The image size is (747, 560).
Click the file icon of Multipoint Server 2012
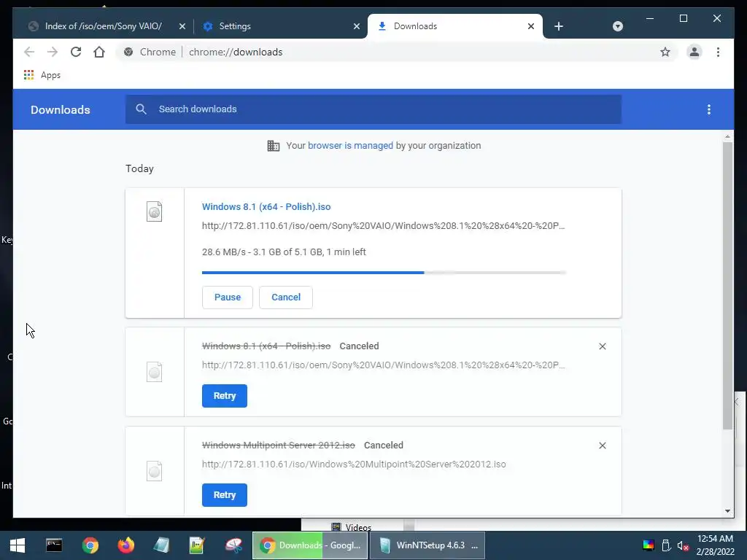[155, 471]
